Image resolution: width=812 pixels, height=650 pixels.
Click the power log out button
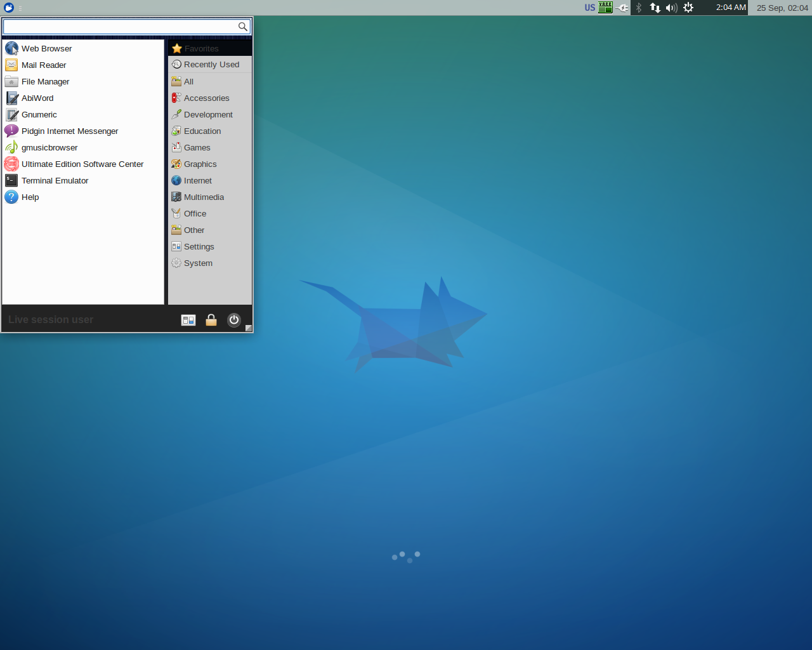coord(234,320)
